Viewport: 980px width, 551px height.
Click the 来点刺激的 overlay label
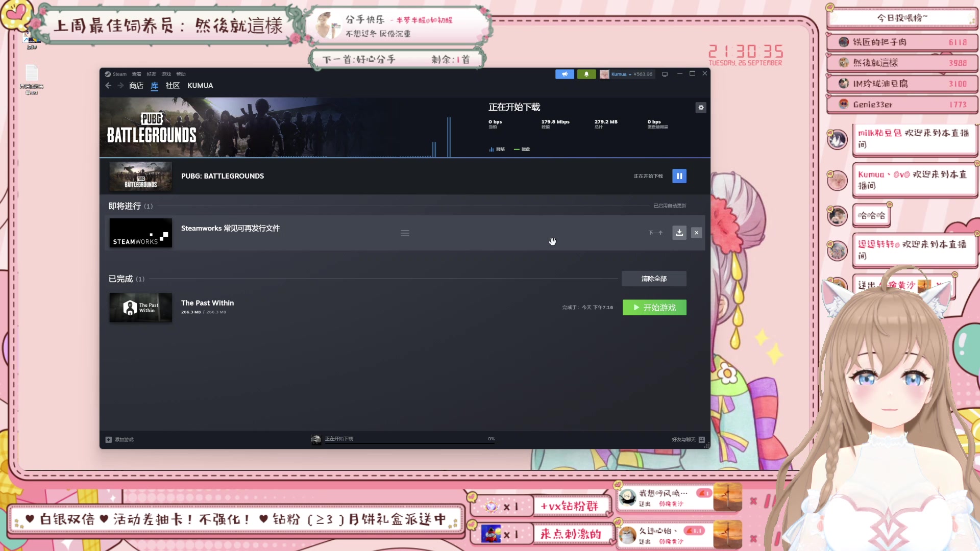coord(571,534)
